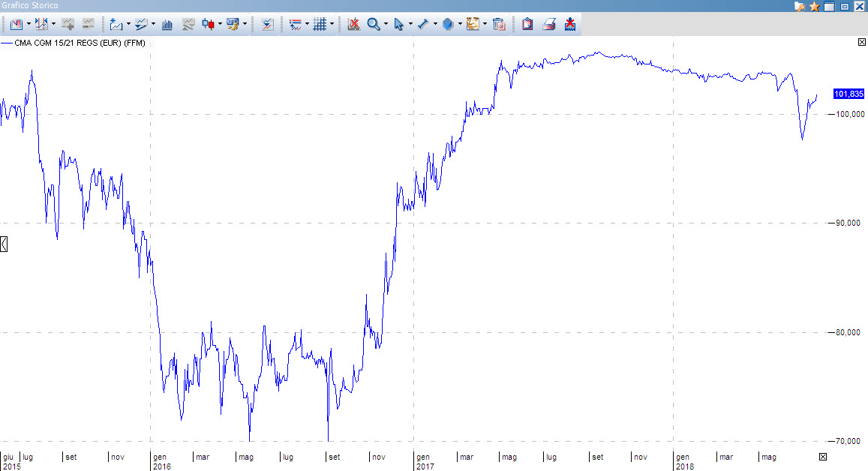Click the legend lines indicator icon
The width and height of the screenshot is (868, 471).
coord(295,24)
